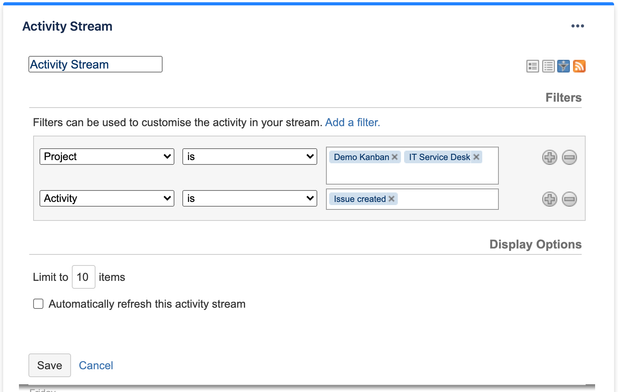The height and width of the screenshot is (392, 618).
Task: Focus the Limit to items field
Action: tap(83, 277)
